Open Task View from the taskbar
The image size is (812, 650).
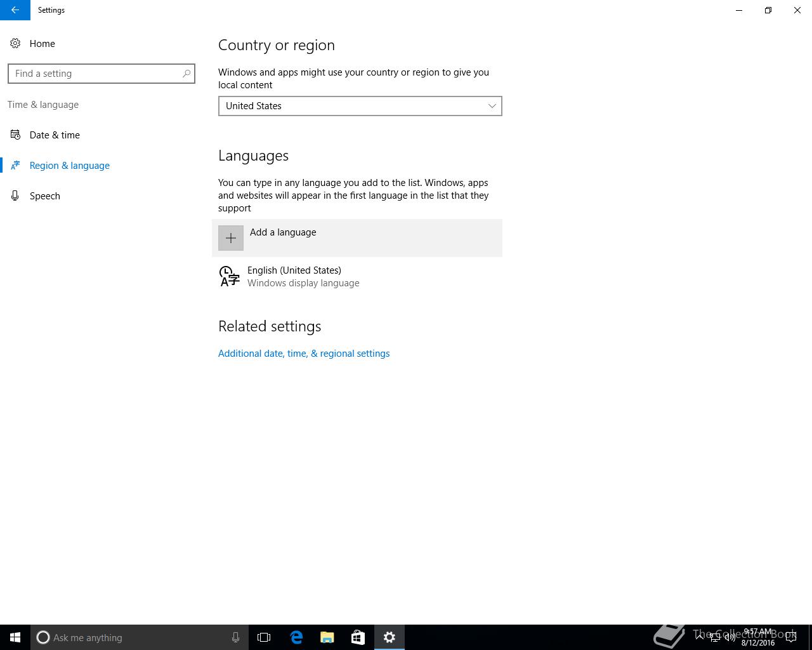264,637
